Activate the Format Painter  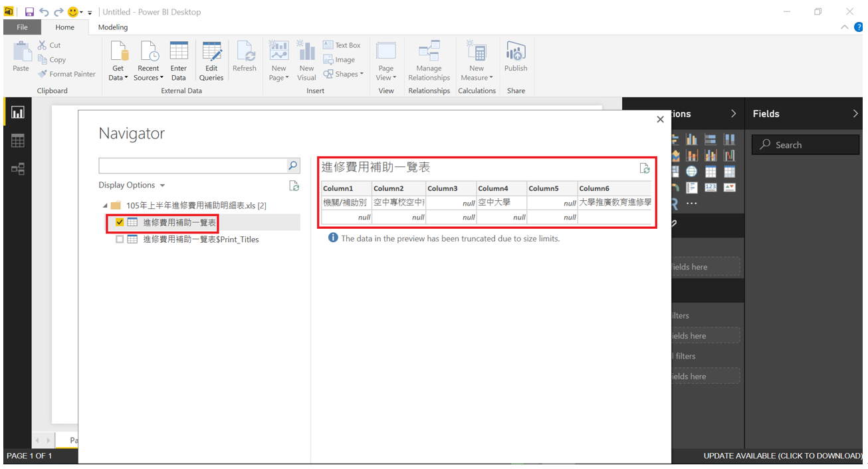[x=66, y=74]
